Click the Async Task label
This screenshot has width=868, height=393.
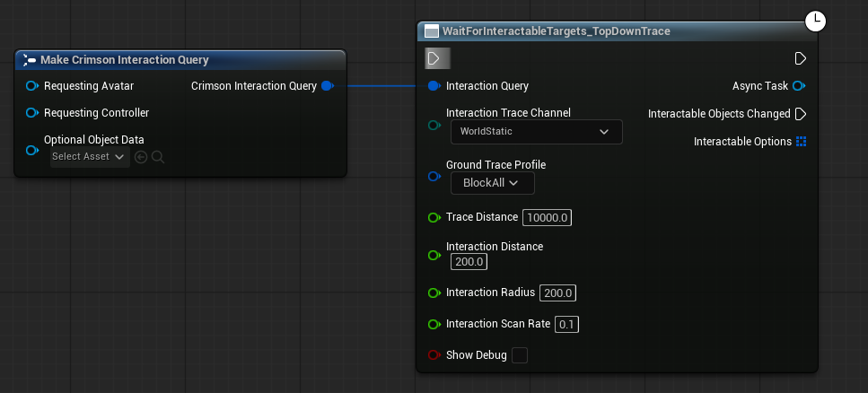click(x=760, y=86)
